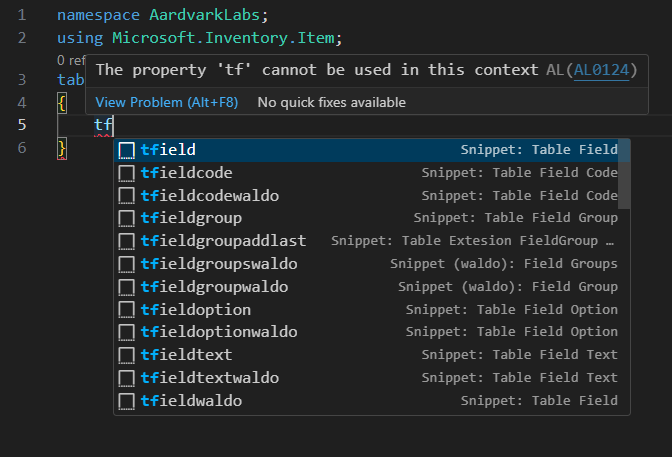
Task: Click the snippet icon beside tfieldcode
Action: (x=127, y=173)
